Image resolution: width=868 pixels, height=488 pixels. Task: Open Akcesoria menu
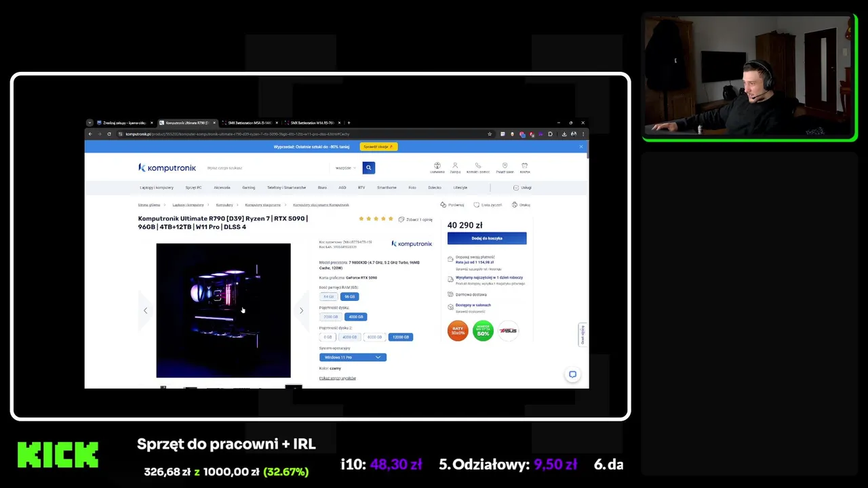(x=222, y=188)
